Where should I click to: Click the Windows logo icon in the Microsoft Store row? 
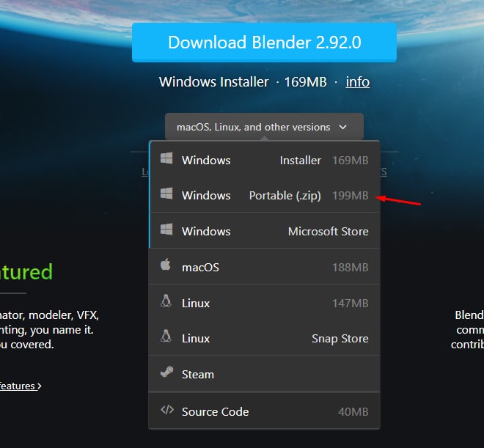pyautogui.click(x=166, y=229)
